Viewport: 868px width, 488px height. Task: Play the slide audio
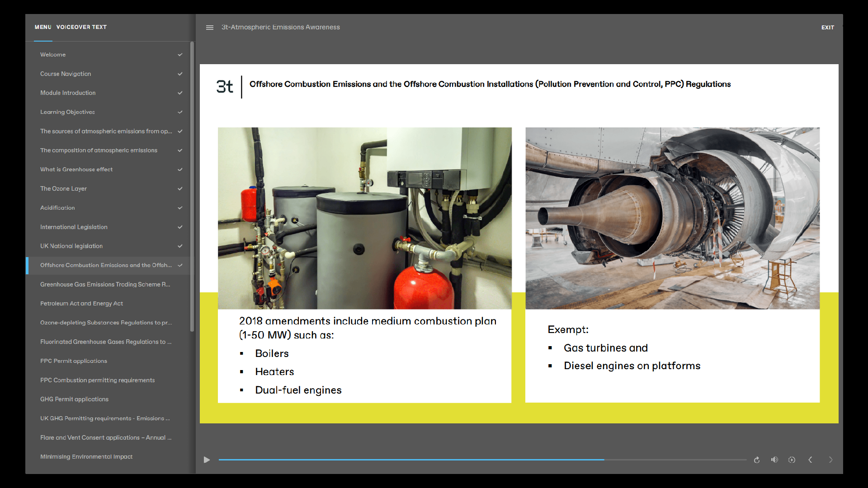207,460
